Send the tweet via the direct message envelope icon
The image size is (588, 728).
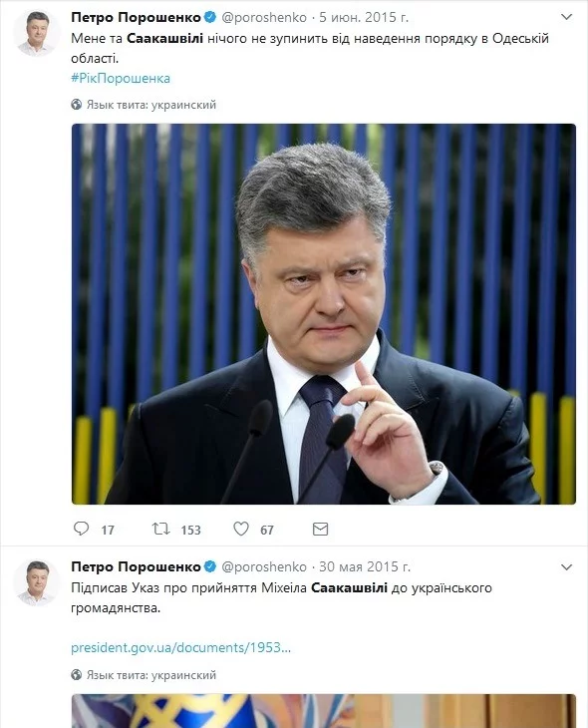tap(320, 529)
